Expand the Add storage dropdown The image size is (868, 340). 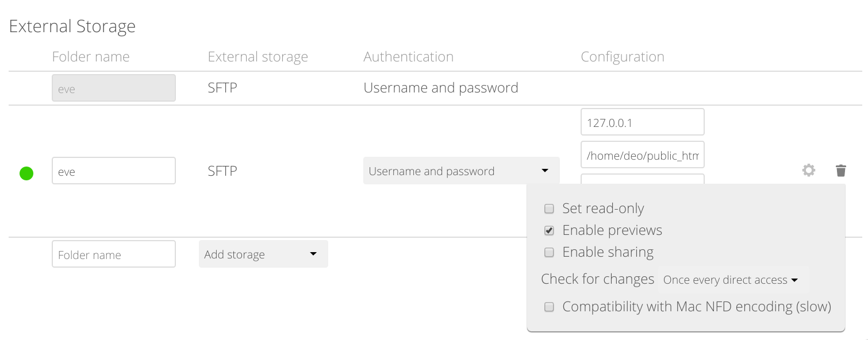tap(263, 254)
